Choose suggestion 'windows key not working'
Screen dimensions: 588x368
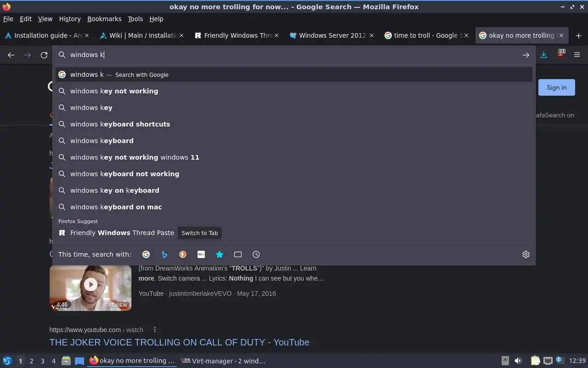coord(294,91)
